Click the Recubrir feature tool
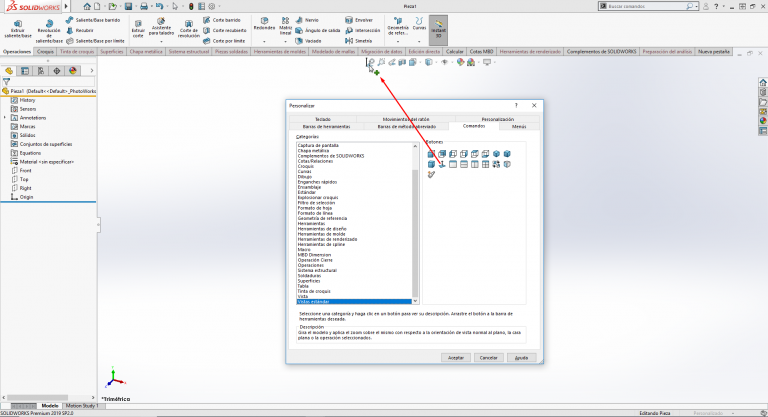 tap(80, 30)
